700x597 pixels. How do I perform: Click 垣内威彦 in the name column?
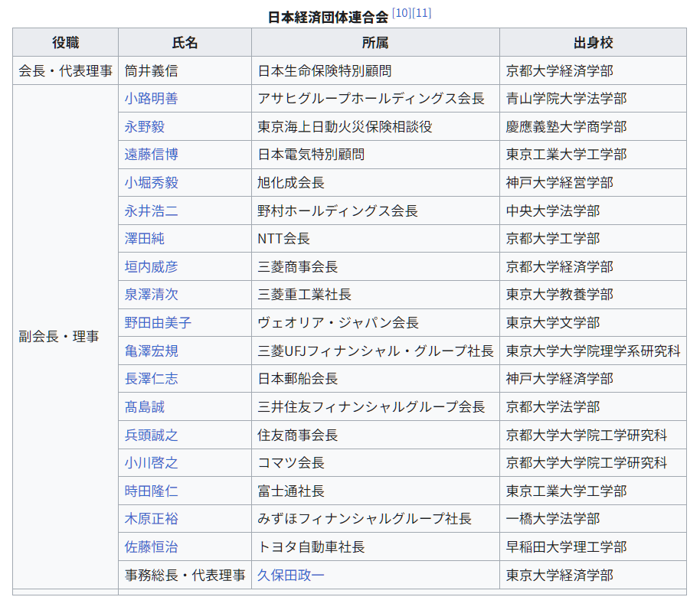tap(151, 267)
